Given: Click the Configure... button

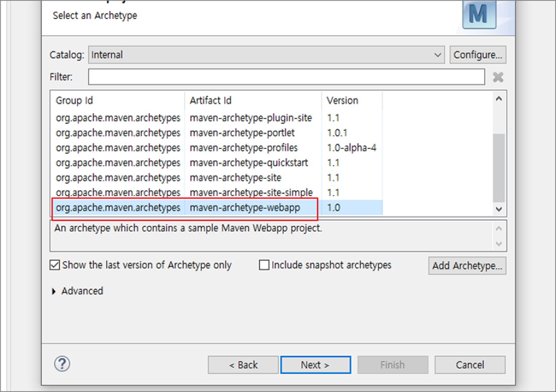Looking at the screenshot, I should 478,55.
